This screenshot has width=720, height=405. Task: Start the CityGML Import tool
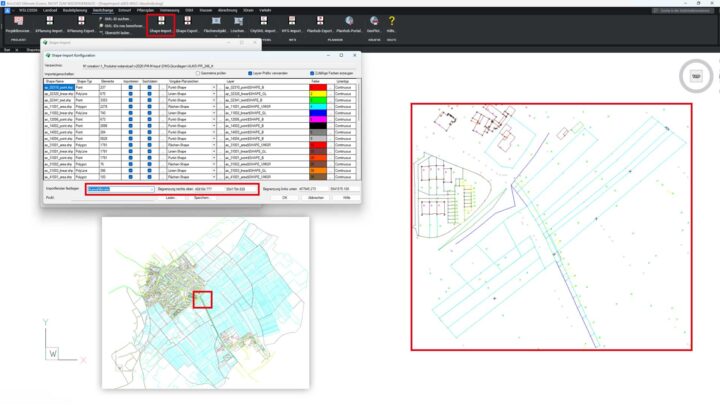point(263,24)
